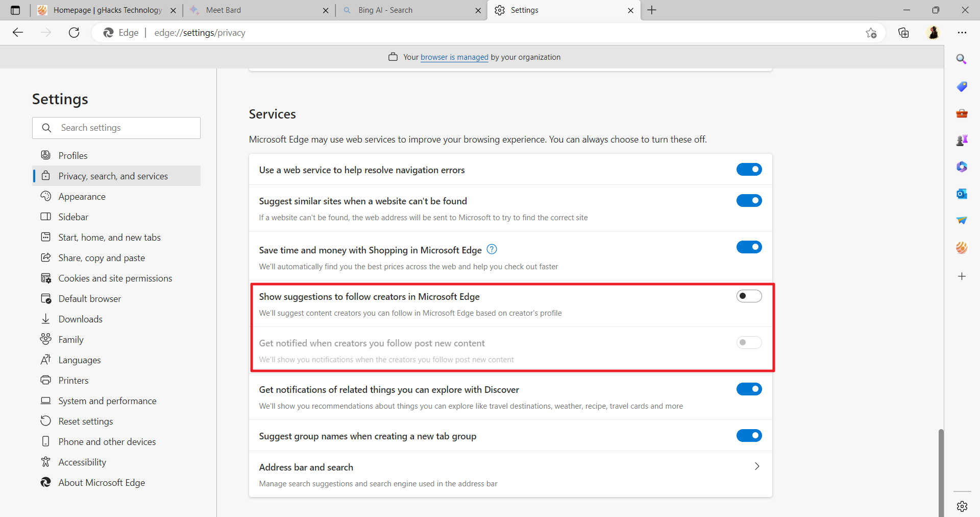Click the tab actions menu icon
The image size is (980, 517).
[x=15, y=10]
